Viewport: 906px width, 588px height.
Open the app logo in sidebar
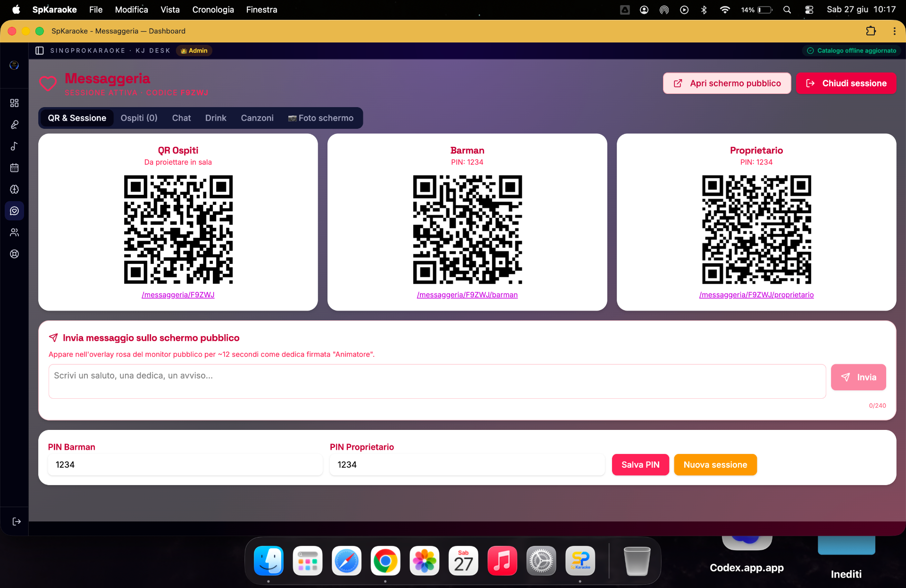point(14,65)
